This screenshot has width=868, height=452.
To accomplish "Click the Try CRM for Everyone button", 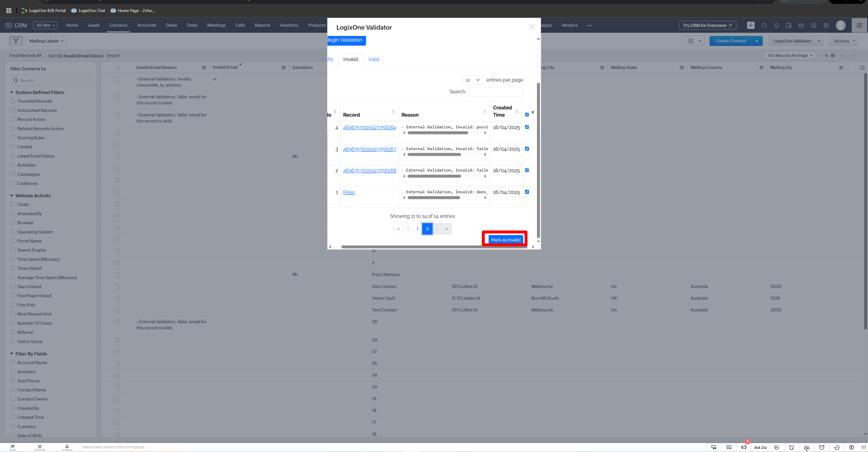I will pyautogui.click(x=707, y=25).
